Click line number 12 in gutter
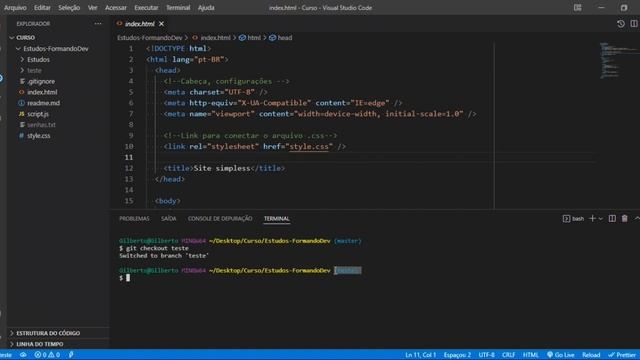Image resolution: width=640 pixels, height=360 pixels. click(x=129, y=168)
